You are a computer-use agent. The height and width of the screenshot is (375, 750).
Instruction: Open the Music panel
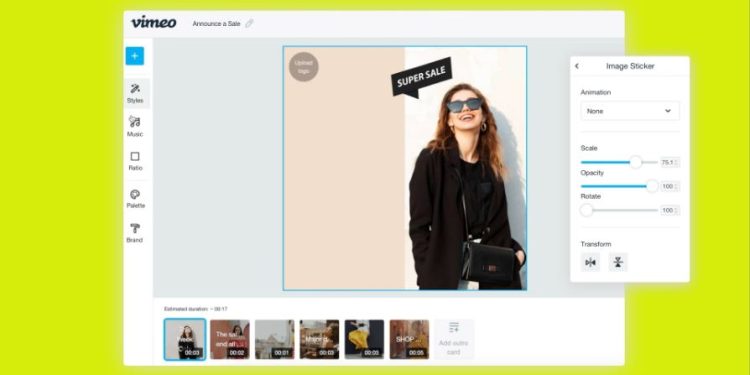tap(135, 127)
